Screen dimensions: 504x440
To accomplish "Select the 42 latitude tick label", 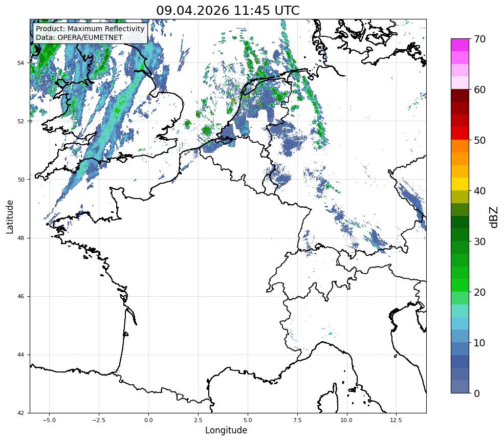I will [x=20, y=413].
